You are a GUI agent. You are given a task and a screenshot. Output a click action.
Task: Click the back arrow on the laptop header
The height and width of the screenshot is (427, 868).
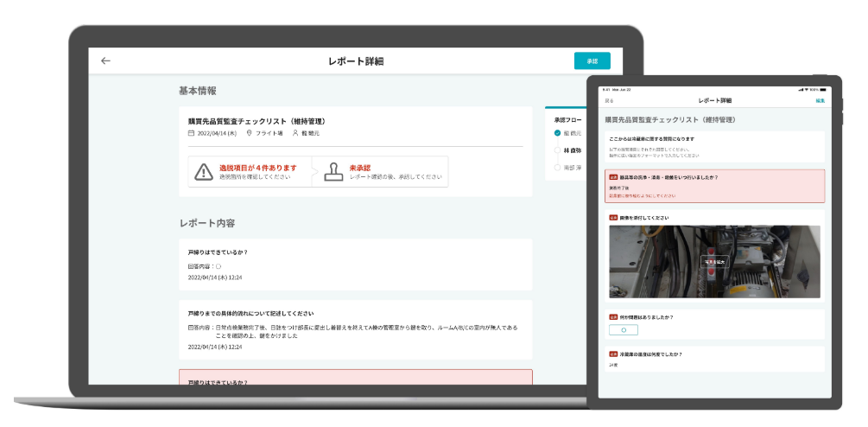[105, 61]
